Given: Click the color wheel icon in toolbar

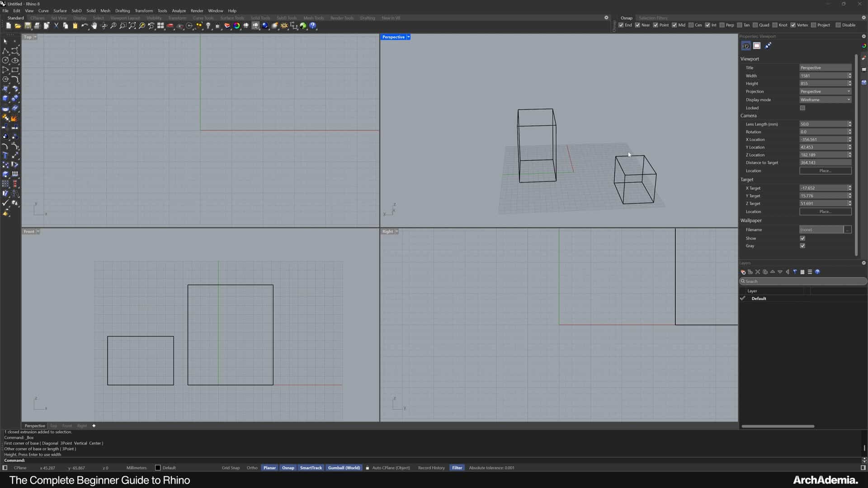Looking at the screenshot, I should point(236,26).
